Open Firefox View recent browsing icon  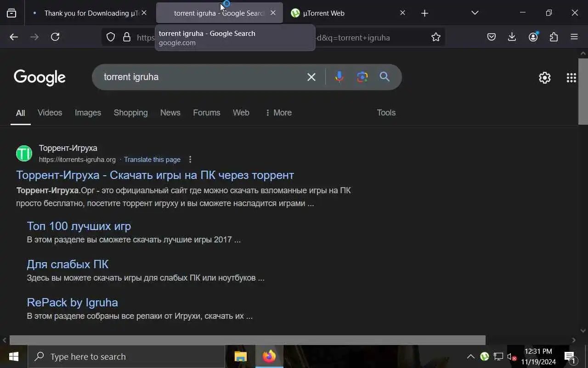coord(11,13)
